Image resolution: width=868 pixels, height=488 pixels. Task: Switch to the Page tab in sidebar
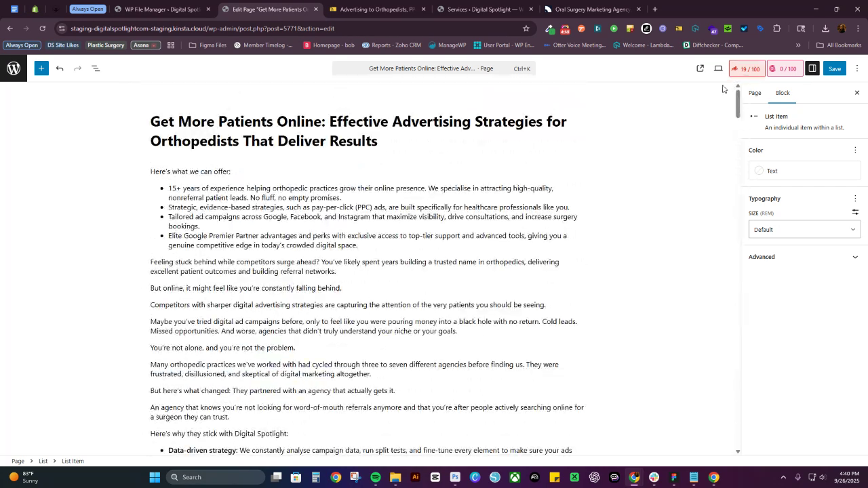click(x=755, y=93)
